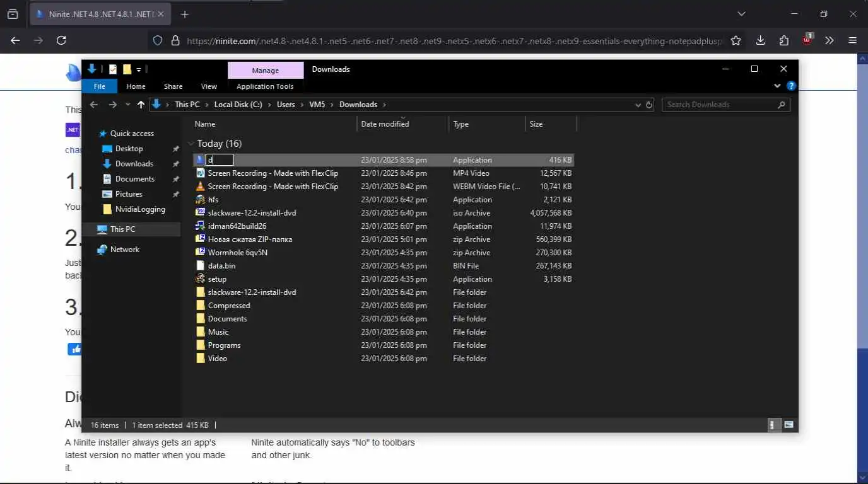Image resolution: width=868 pixels, height=484 pixels.
Task: Open the Application Tools tab
Action: point(265,86)
